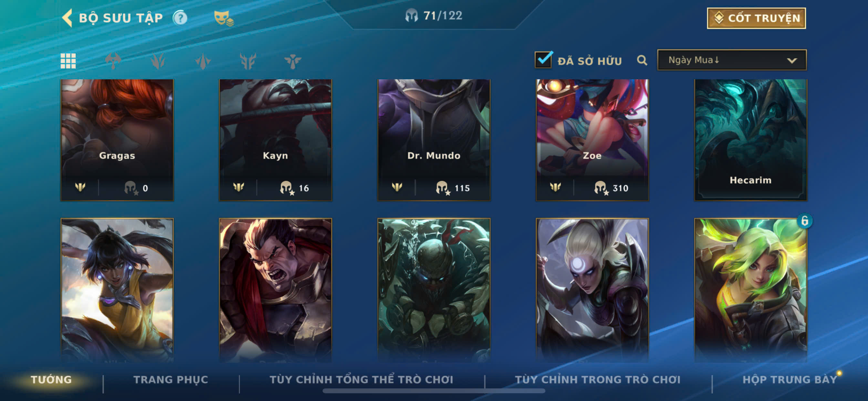Viewport: 868px width, 401px height.
Task: Open the Hecarim champion card
Action: (750, 140)
